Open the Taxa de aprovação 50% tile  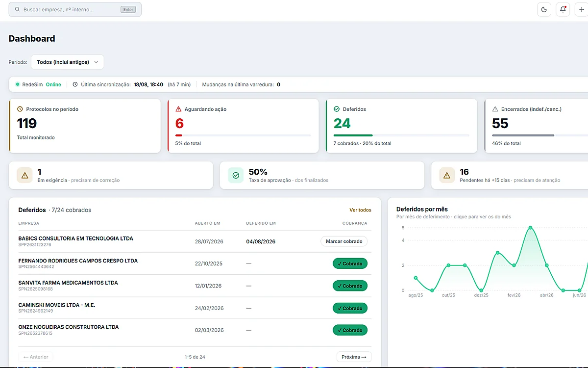322,175
